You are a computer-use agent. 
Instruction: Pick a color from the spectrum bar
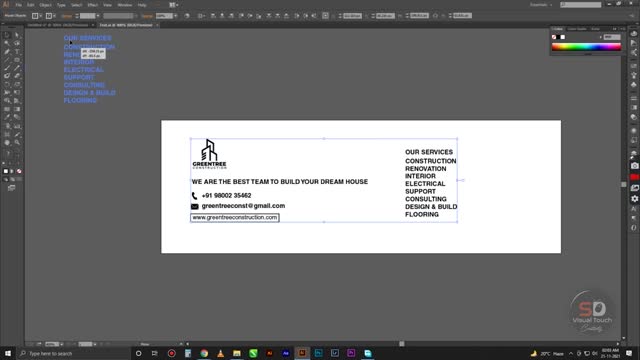pos(587,47)
